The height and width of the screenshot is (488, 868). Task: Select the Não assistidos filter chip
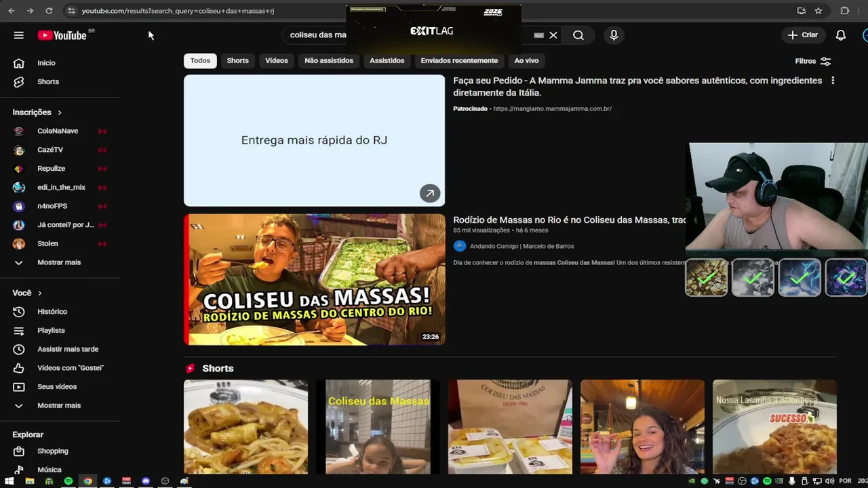tap(329, 61)
